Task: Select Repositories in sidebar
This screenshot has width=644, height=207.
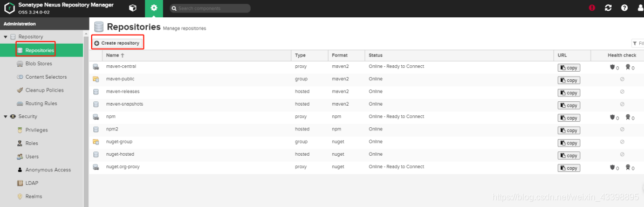Action: (x=42, y=51)
